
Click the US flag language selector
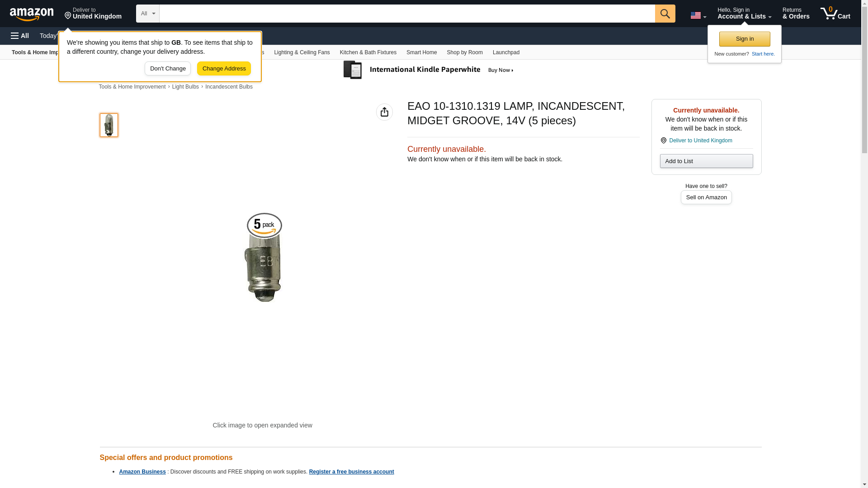click(x=698, y=15)
